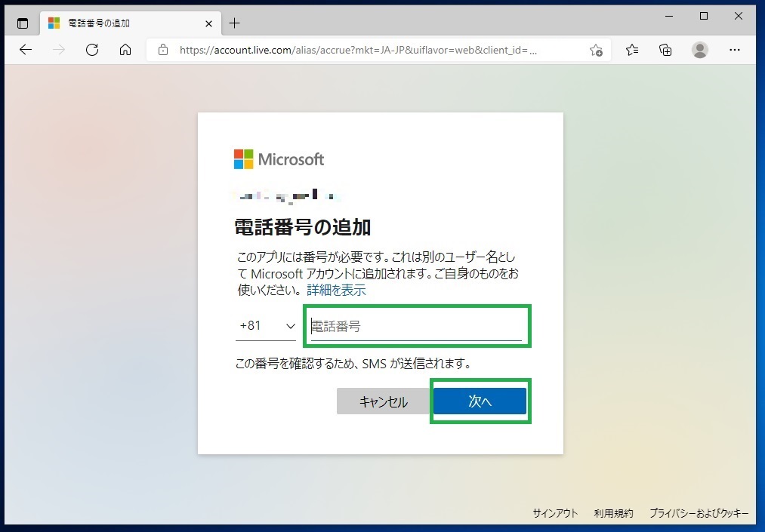The width and height of the screenshot is (765, 532).
Task: Close the browser window
Action: click(x=738, y=16)
